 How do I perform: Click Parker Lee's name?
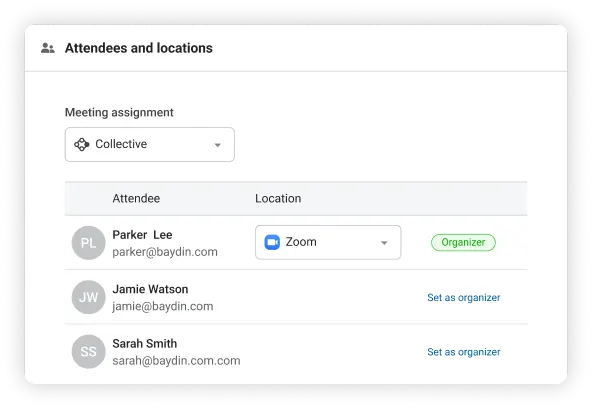click(142, 235)
